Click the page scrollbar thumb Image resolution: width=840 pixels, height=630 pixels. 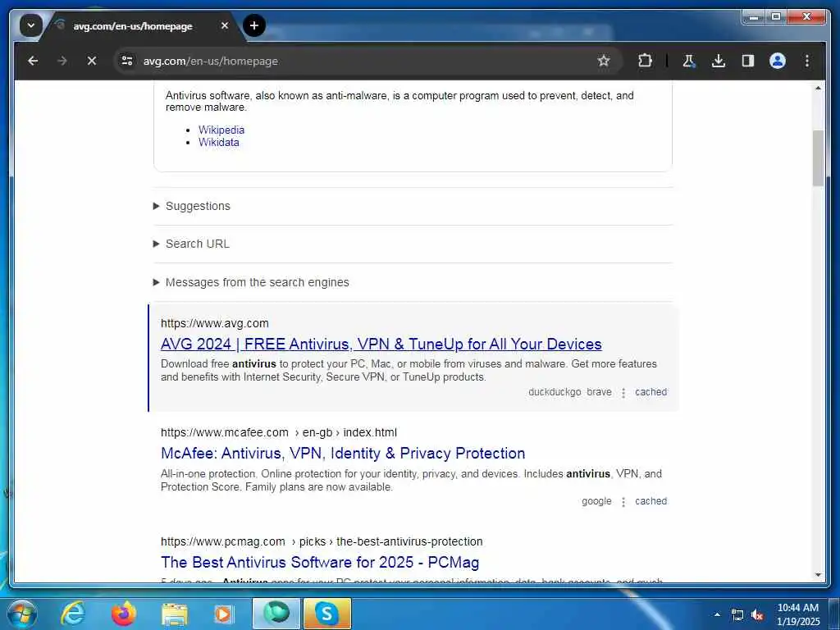818,158
